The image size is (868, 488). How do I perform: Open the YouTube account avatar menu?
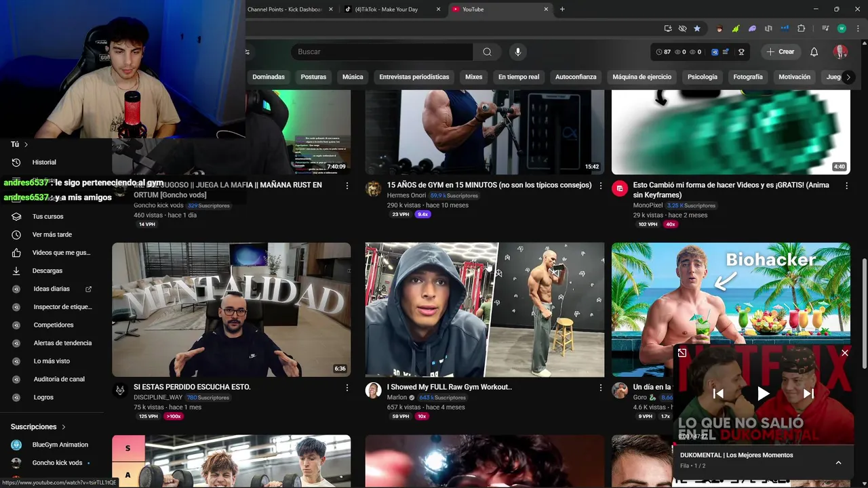point(840,52)
